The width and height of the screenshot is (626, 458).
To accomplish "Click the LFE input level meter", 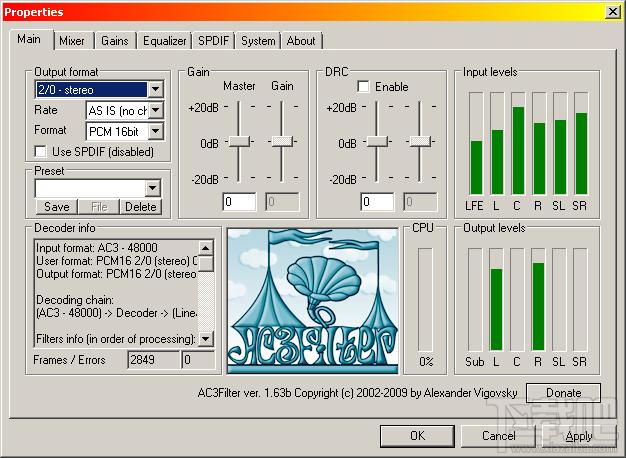I will 476,143.
